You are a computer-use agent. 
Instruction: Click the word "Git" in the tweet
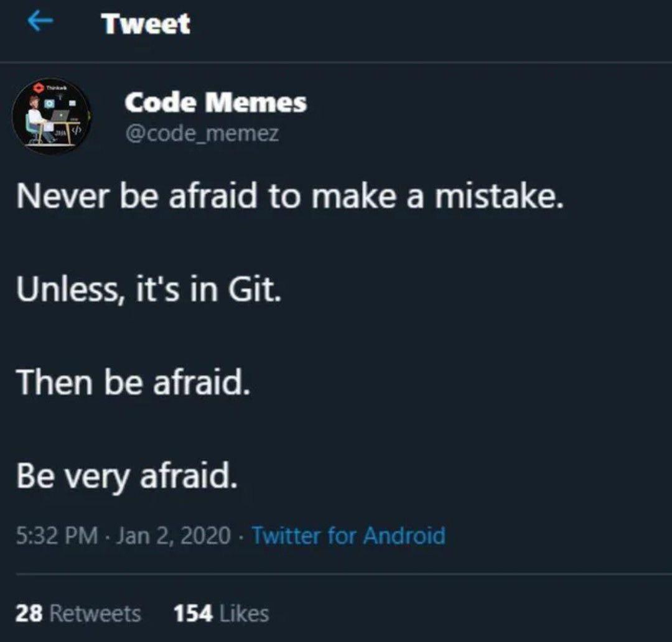256,290
